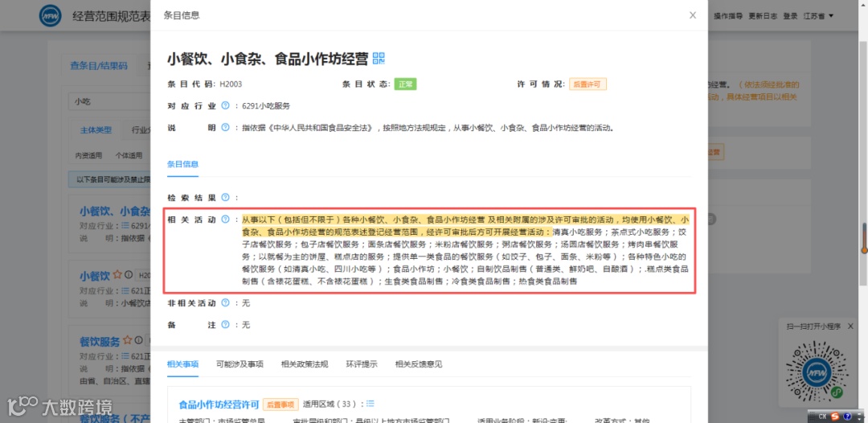Viewport: 868px width, 423px height.
Task: Click the 登录 link
Action: 790,16
